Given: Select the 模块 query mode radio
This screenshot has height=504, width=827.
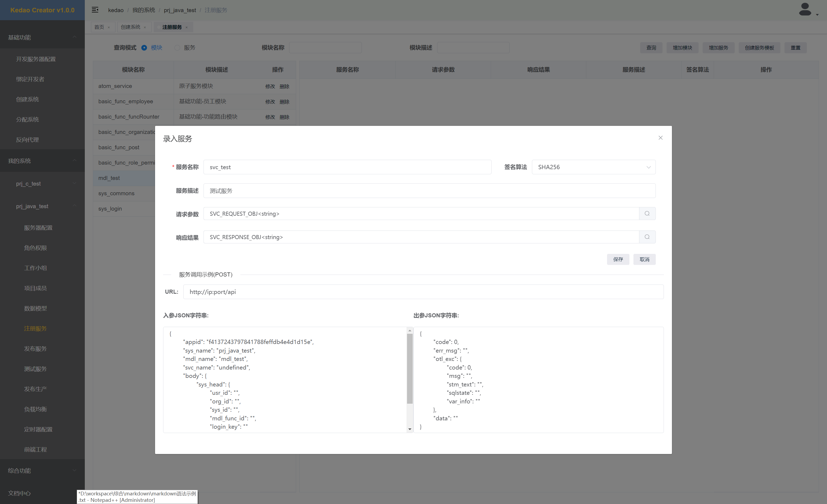Looking at the screenshot, I should (x=144, y=48).
